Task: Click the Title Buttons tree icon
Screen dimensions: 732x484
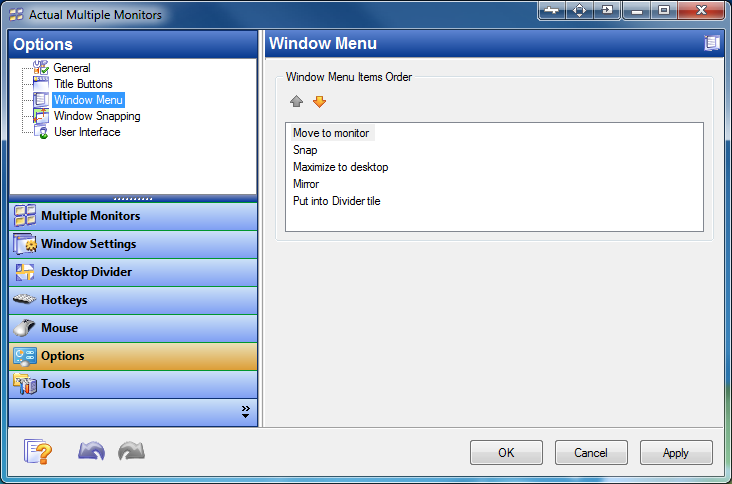Action: point(41,84)
